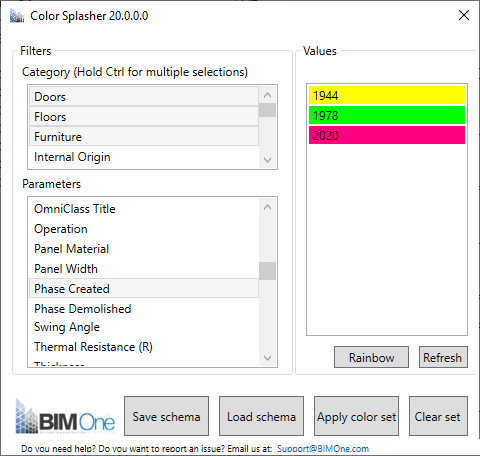The image size is (480, 456).
Task: Select the Floors category
Action: pos(144,117)
